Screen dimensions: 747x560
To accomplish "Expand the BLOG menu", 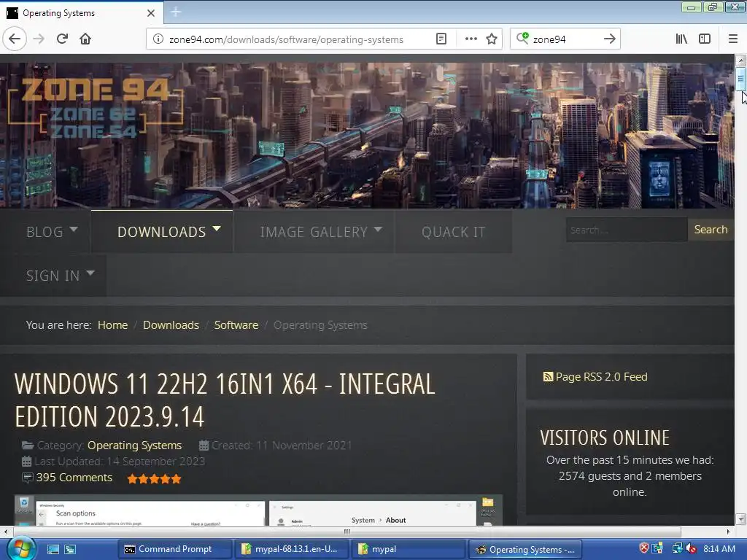I will click(x=52, y=231).
